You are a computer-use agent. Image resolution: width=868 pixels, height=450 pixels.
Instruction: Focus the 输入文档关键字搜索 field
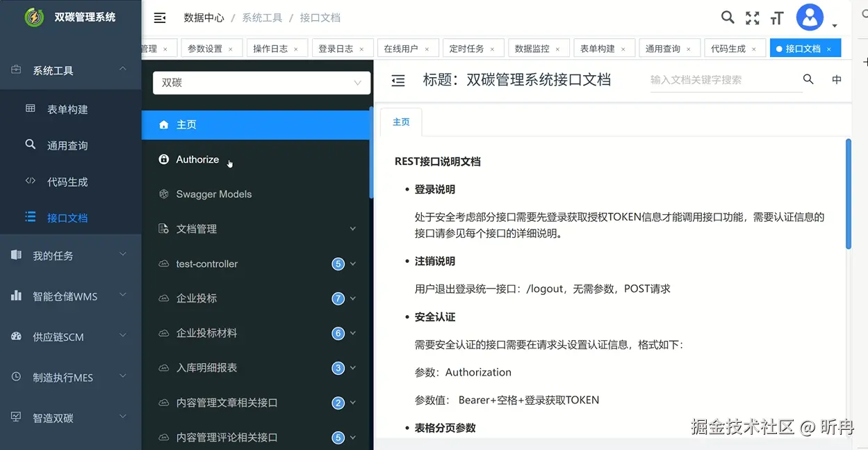[x=725, y=80]
